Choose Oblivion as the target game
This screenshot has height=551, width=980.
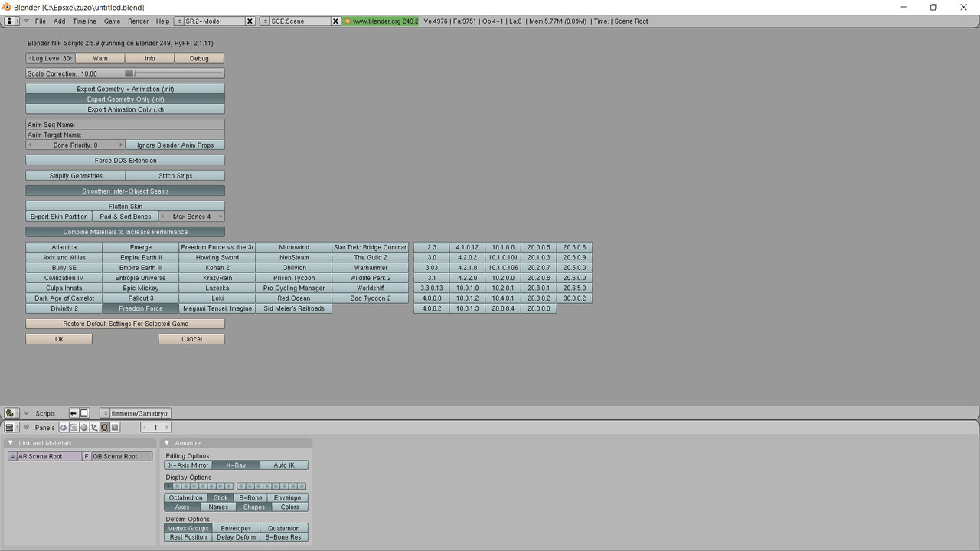coord(294,268)
